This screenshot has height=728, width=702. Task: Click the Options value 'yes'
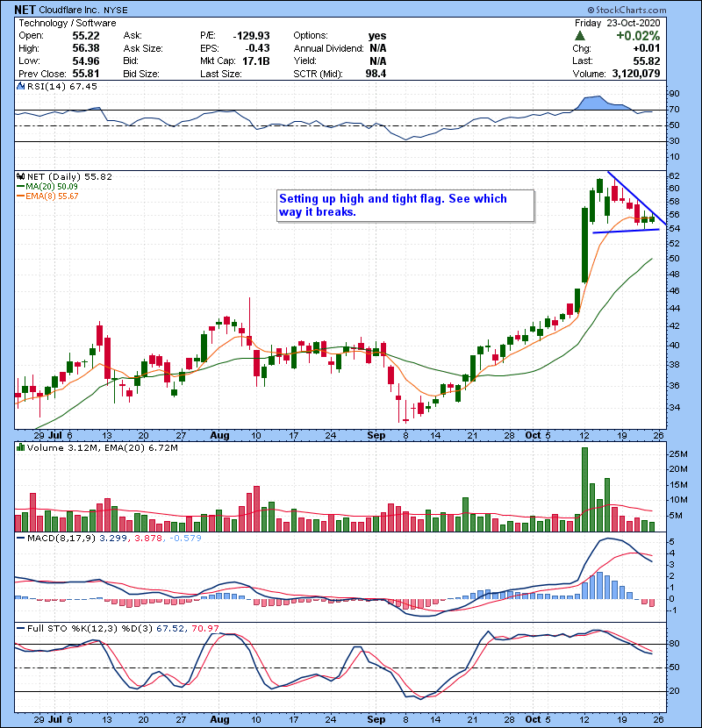click(x=377, y=36)
